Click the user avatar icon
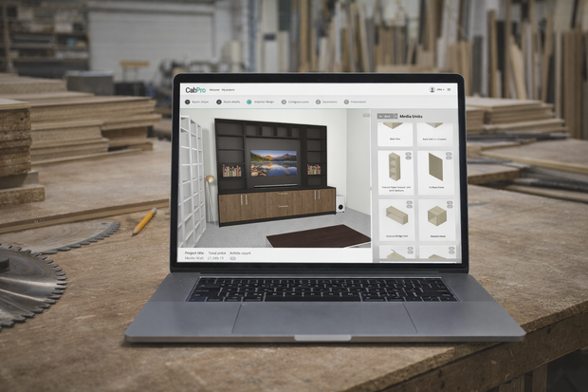 pyautogui.click(x=432, y=90)
